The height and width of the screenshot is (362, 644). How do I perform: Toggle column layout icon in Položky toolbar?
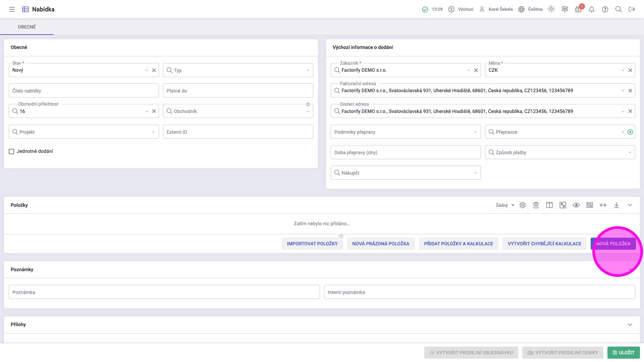tap(549, 205)
